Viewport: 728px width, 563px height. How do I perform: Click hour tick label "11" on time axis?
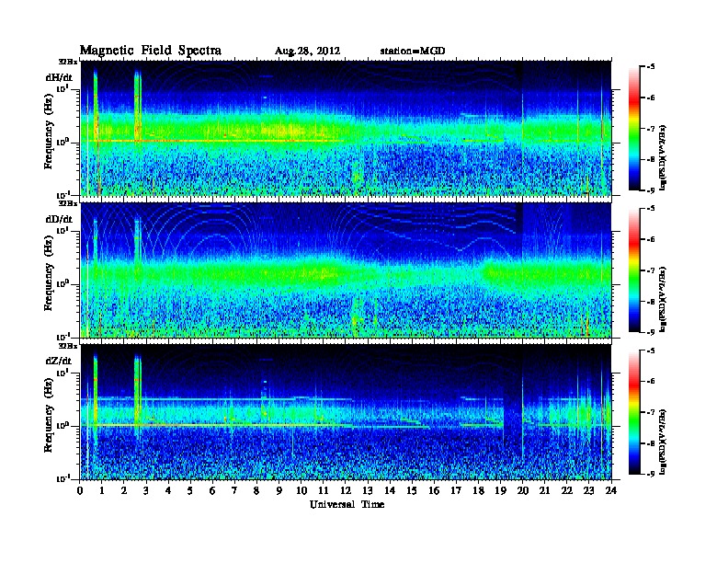coord(324,490)
